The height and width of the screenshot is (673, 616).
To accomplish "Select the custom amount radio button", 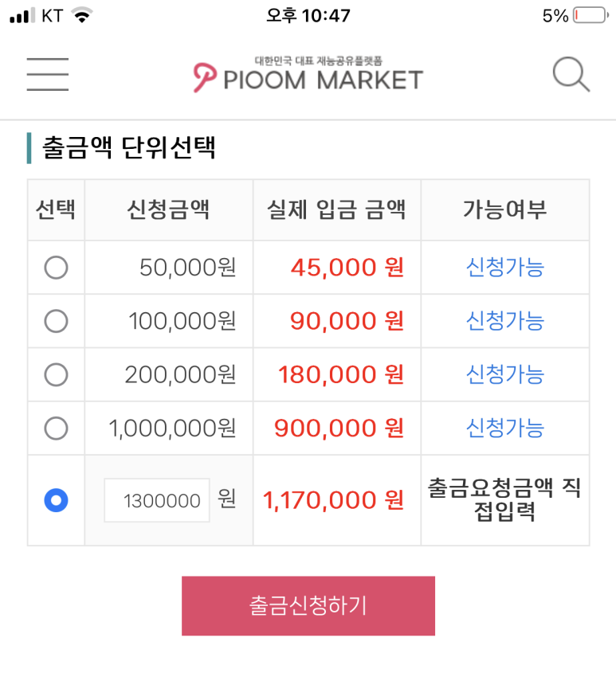I will (56, 500).
